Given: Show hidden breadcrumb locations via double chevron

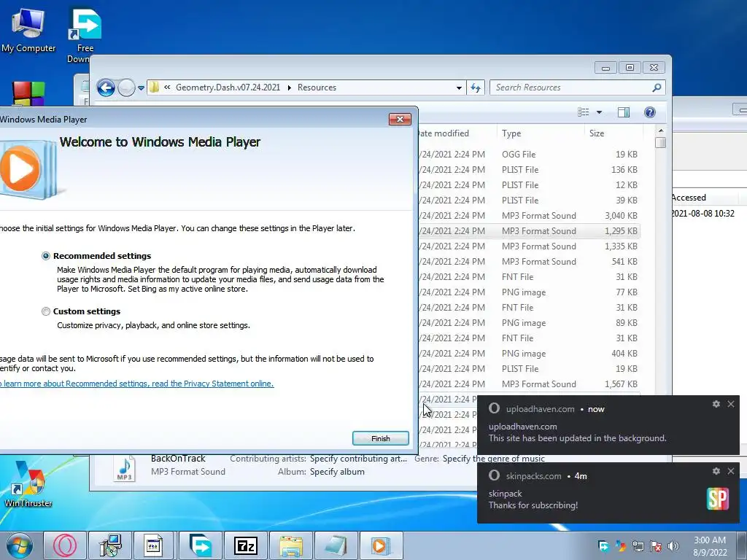Looking at the screenshot, I should (167, 87).
